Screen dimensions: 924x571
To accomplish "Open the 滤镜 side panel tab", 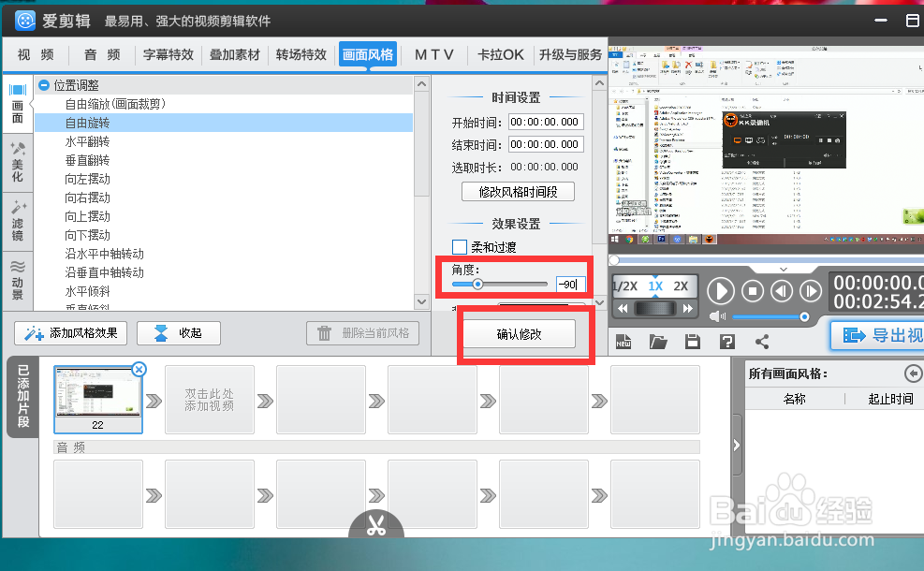I will 18,222.
